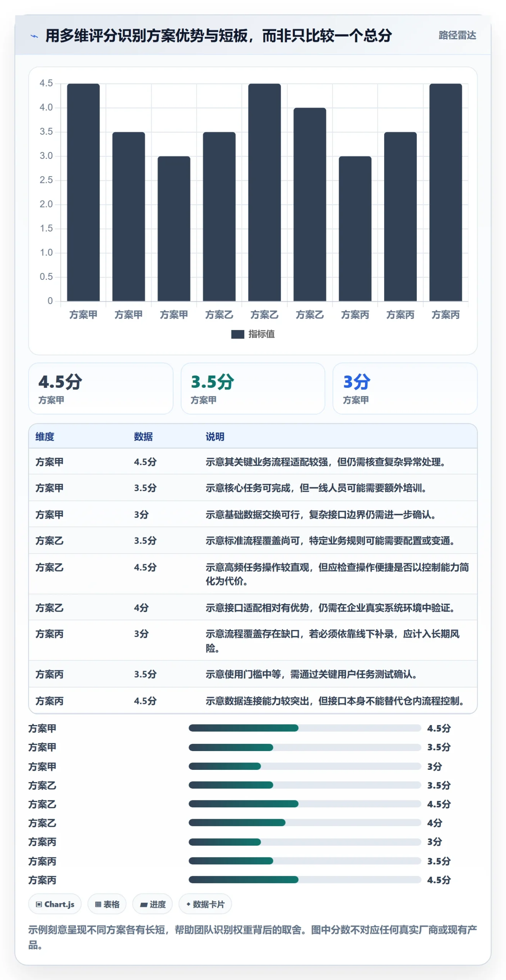Select the row about 使用门槛中等
Screen dimensions: 506x980
coord(253,674)
